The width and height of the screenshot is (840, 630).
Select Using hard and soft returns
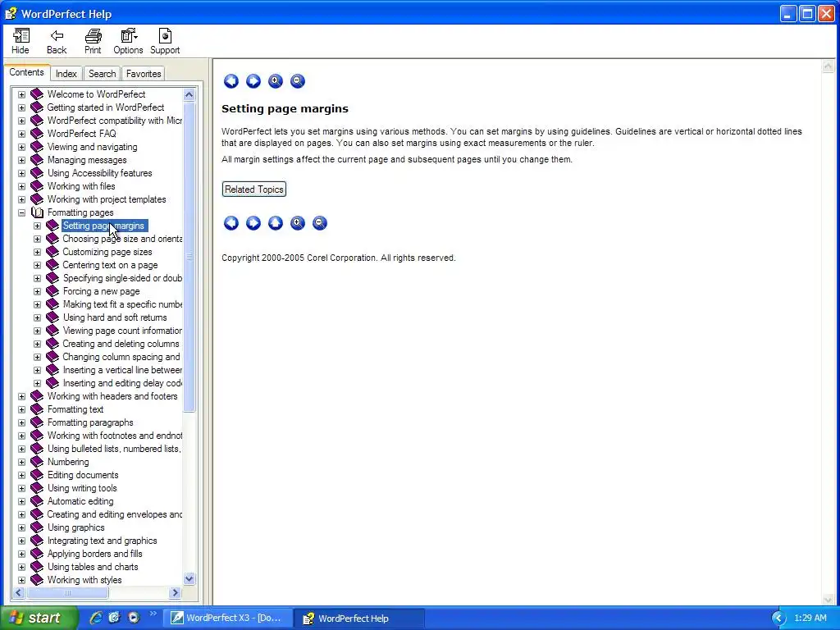[x=115, y=317]
